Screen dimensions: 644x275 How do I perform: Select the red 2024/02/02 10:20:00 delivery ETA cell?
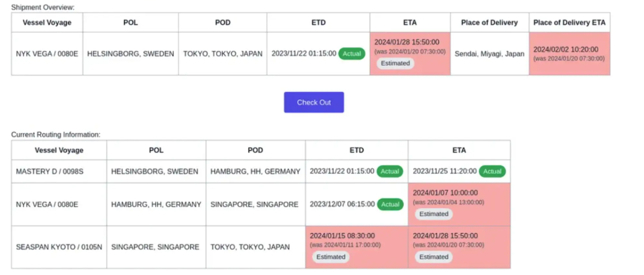569,54
